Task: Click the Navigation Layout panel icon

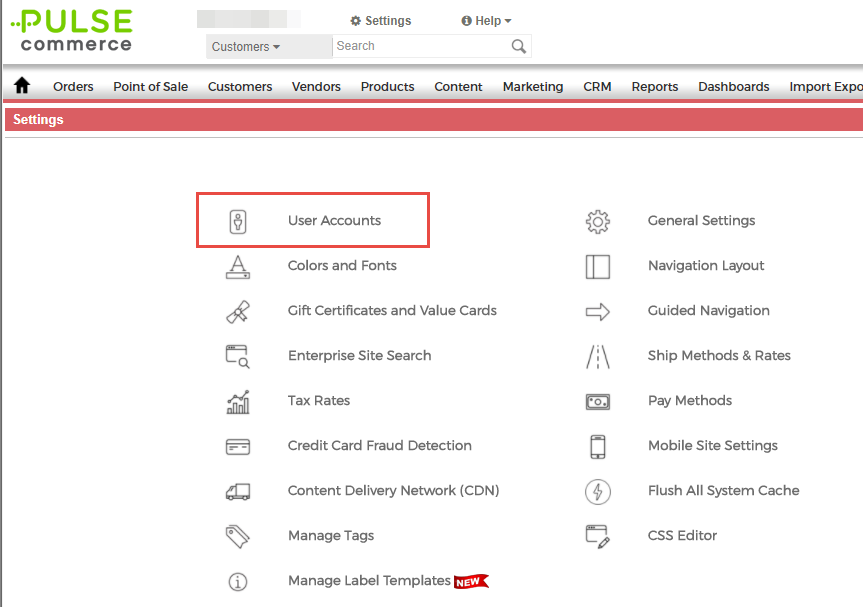Action: pyautogui.click(x=598, y=267)
